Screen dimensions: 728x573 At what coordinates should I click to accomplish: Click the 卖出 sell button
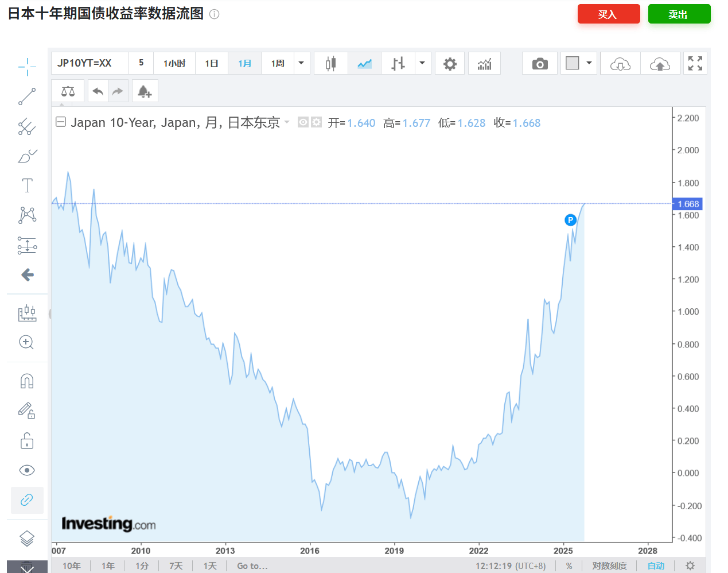point(679,14)
